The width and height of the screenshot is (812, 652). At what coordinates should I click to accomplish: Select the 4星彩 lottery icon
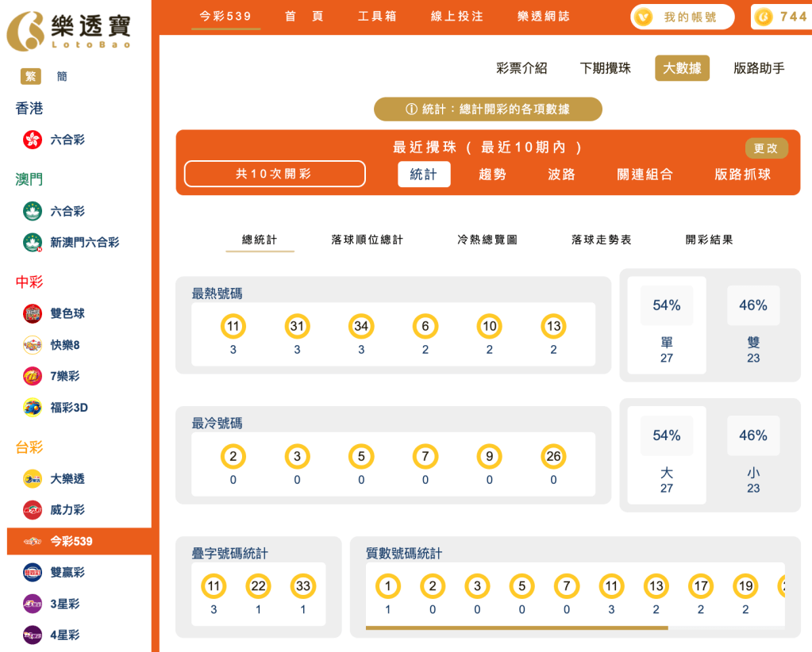tap(33, 635)
